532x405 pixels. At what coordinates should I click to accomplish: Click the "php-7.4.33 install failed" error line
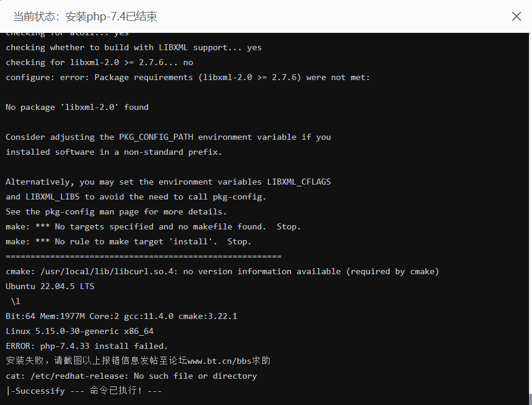[87, 346]
